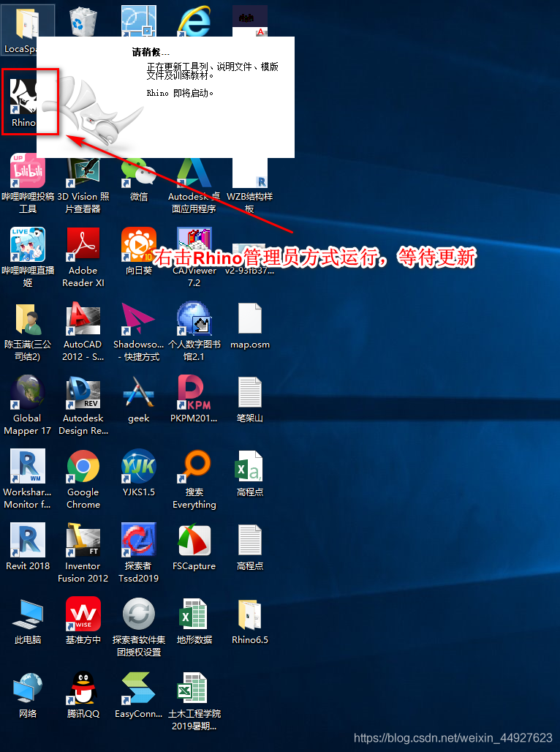The width and height of the screenshot is (560, 752).
Task: Open the EasyConnect shortcut
Action: click(139, 694)
